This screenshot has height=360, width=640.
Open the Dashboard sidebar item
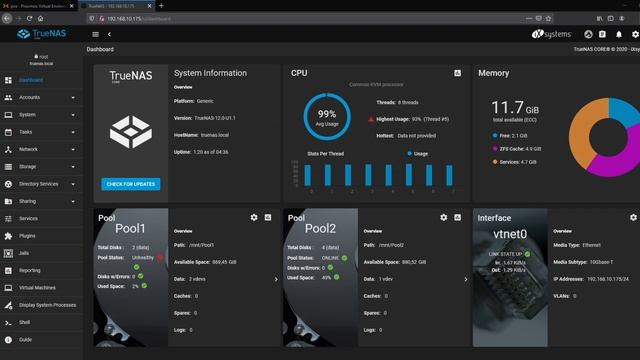41,80
